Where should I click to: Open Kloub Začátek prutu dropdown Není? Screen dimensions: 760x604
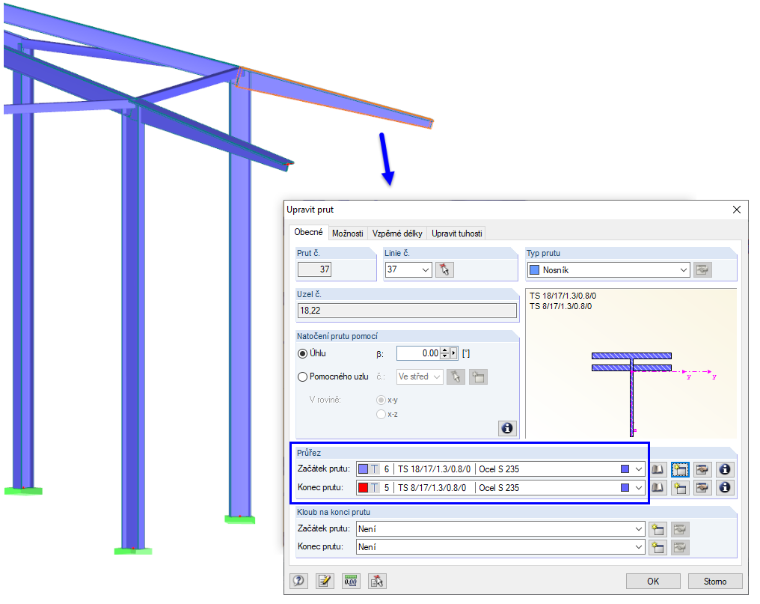500,529
